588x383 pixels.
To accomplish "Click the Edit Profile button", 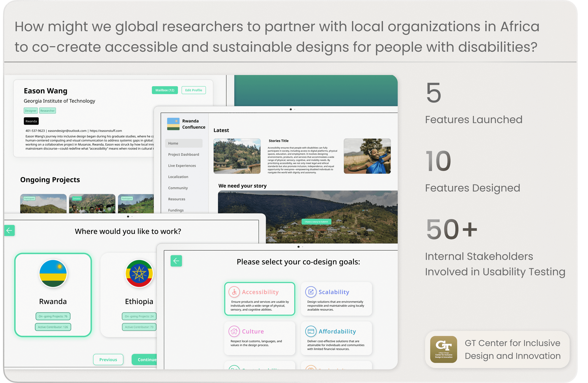I will [x=194, y=90].
